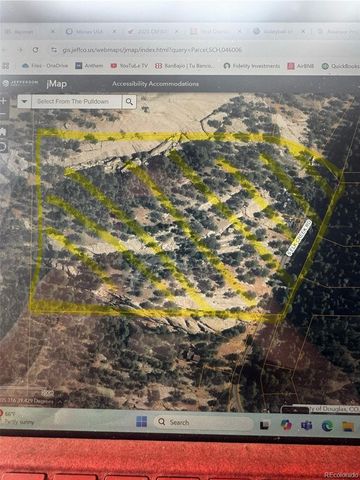Click the map Home extent button
Image resolution: width=360 pixels, height=480 pixels.
click(3, 131)
